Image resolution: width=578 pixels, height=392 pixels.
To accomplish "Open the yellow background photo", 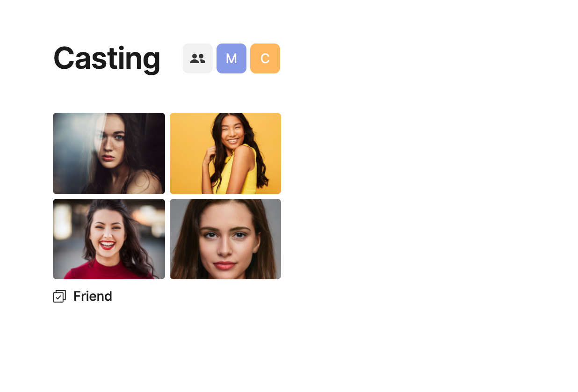I will coord(225,153).
